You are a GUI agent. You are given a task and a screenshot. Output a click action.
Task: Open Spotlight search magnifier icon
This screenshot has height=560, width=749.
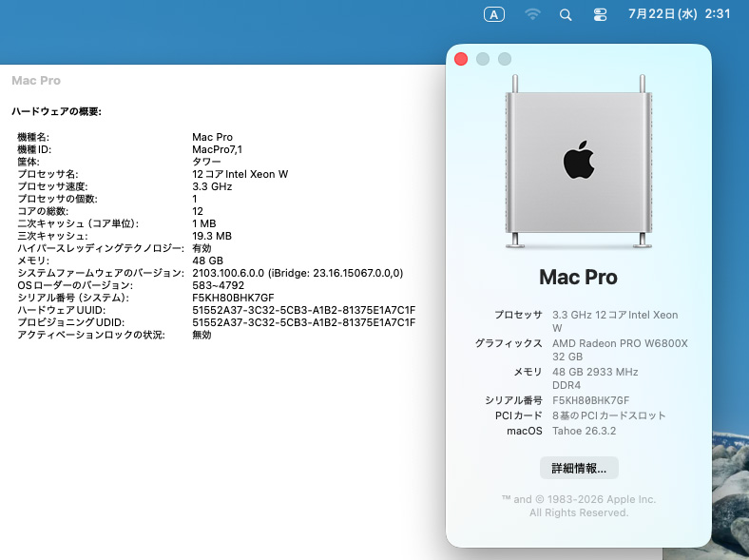click(566, 15)
